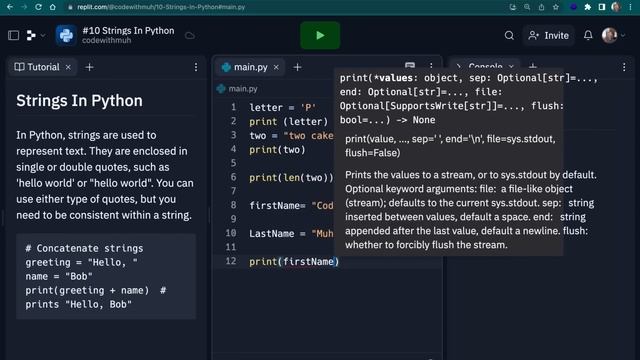Click 'name = "Bob"' in tutorial code block
This screenshot has width=640, height=360.
tap(59, 276)
